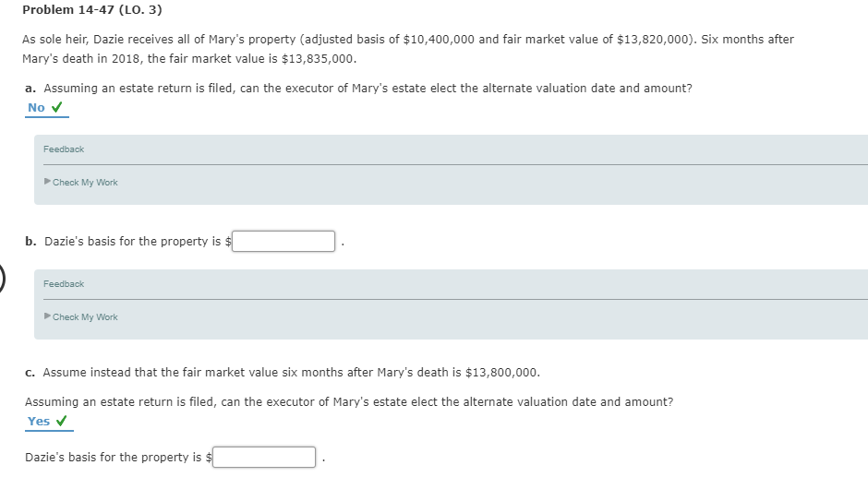Click the green checkmark beside the No answer
Image resolution: width=868 pixels, height=477 pixels.
[x=57, y=108]
